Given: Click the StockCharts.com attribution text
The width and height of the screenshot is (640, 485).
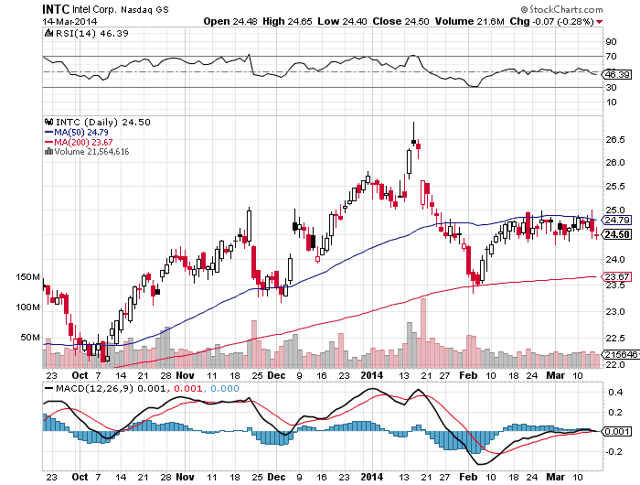Looking at the screenshot, I should (x=562, y=9).
